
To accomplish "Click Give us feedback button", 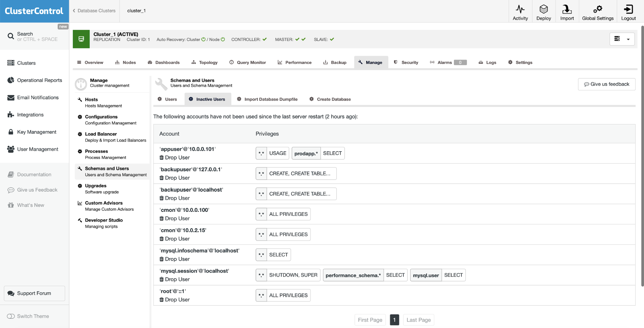I will point(606,84).
